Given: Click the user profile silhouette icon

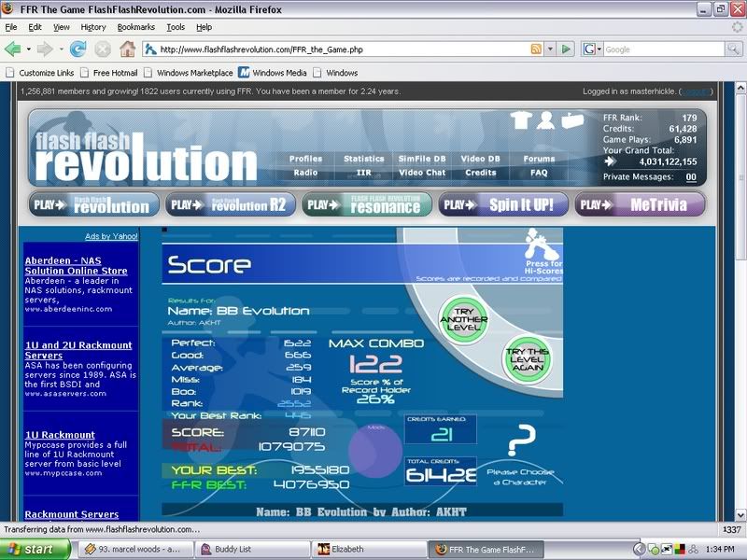Looking at the screenshot, I should pyautogui.click(x=543, y=121).
